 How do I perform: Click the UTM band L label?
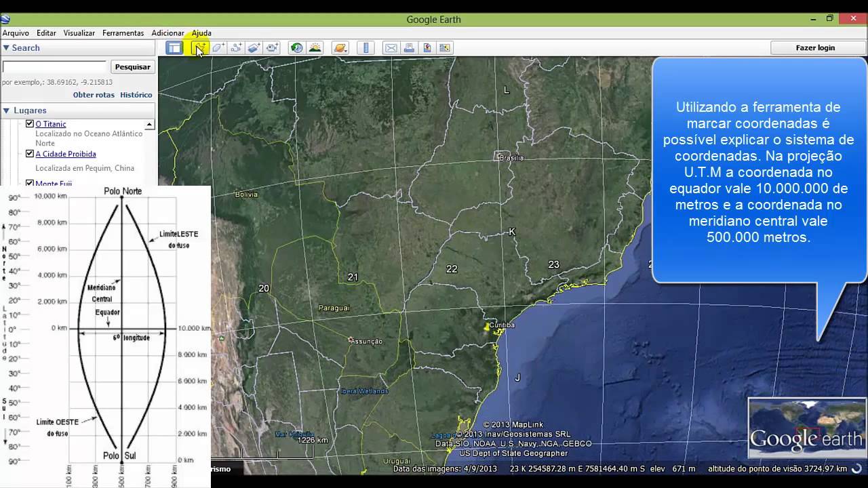(x=506, y=90)
